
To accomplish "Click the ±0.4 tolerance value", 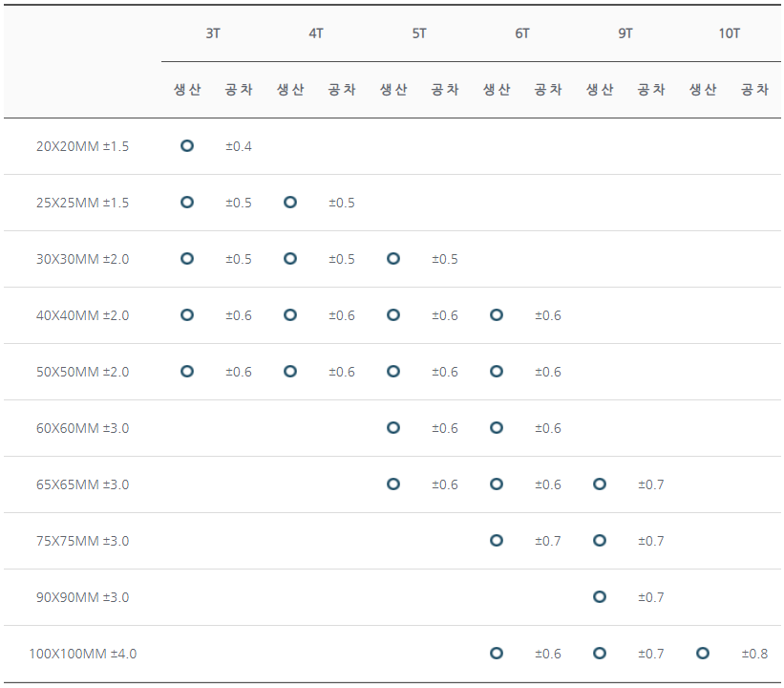I will (239, 146).
